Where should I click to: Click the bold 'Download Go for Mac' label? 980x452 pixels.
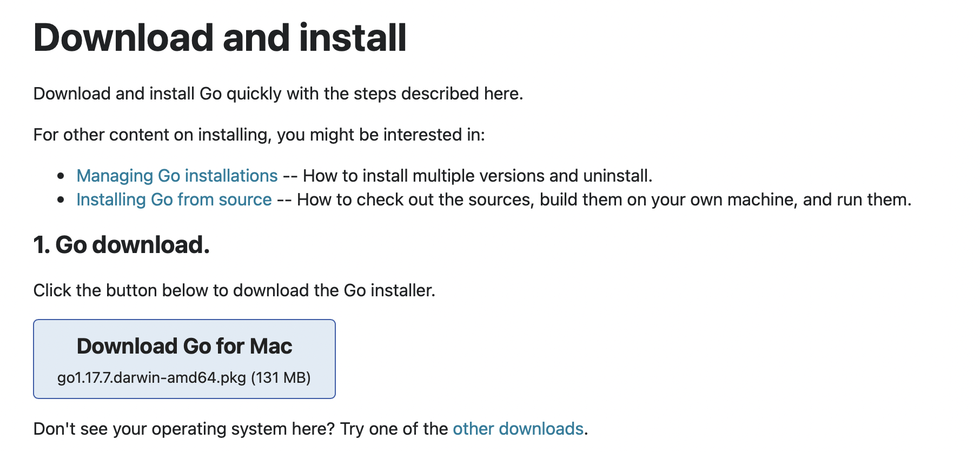(184, 346)
